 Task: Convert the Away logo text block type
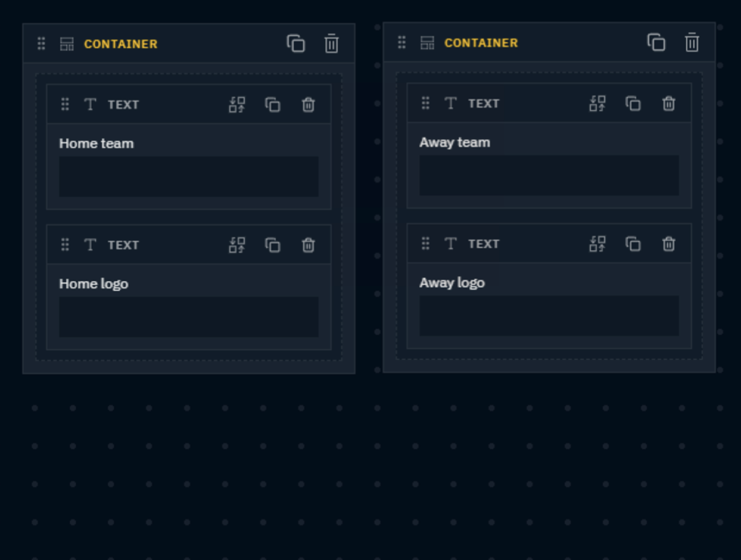click(597, 244)
